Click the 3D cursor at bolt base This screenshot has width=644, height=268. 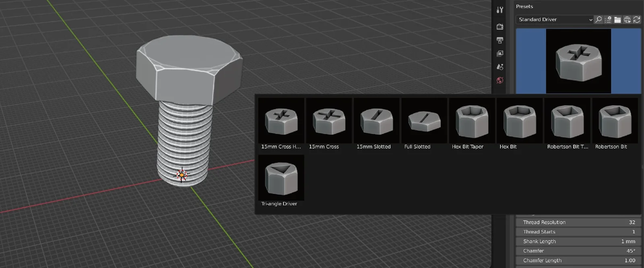pyautogui.click(x=182, y=175)
